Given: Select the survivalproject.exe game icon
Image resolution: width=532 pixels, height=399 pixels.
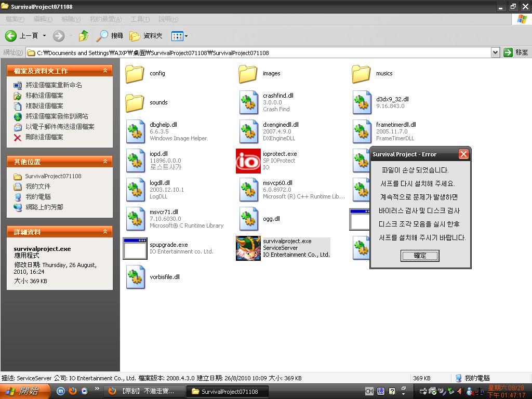Looking at the screenshot, I should [248, 248].
